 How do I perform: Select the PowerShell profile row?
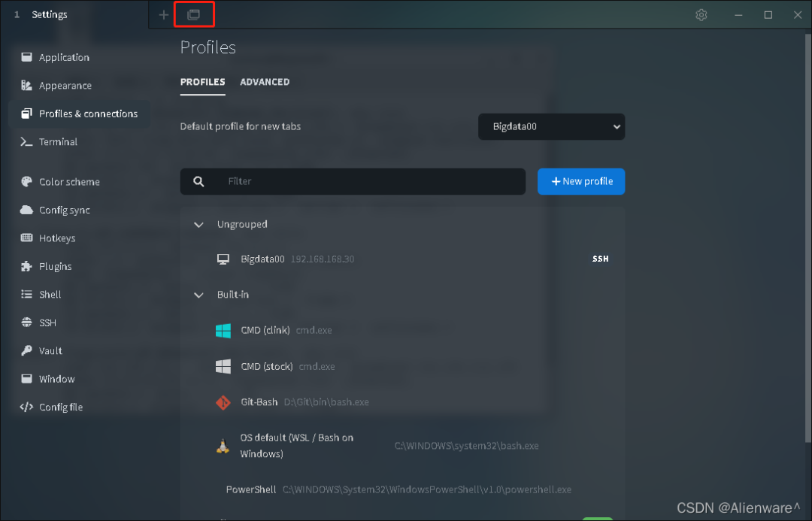(402, 489)
